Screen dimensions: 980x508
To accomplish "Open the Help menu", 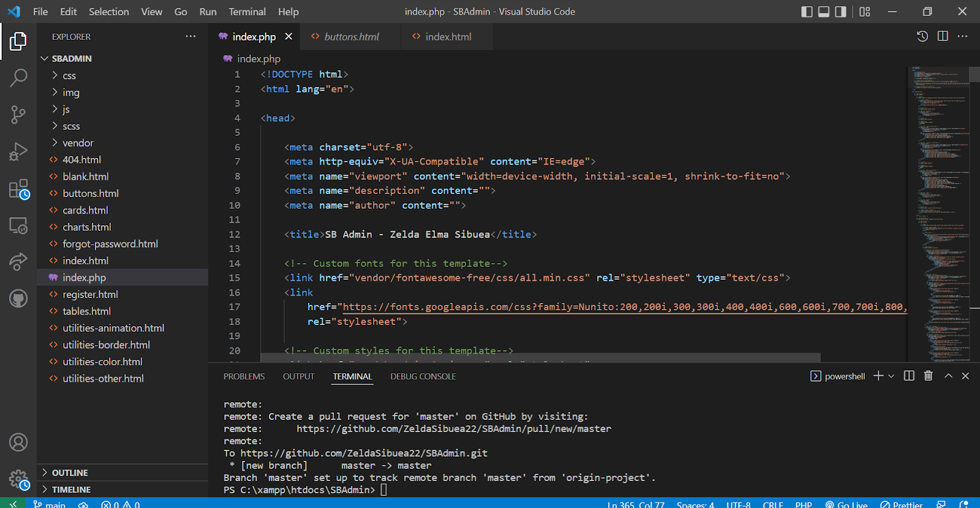I will (288, 12).
